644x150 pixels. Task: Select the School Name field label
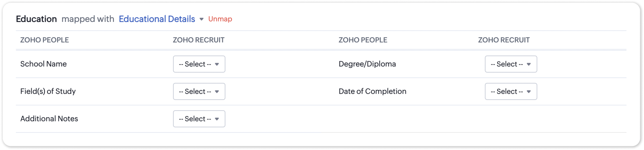(x=43, y=64)
